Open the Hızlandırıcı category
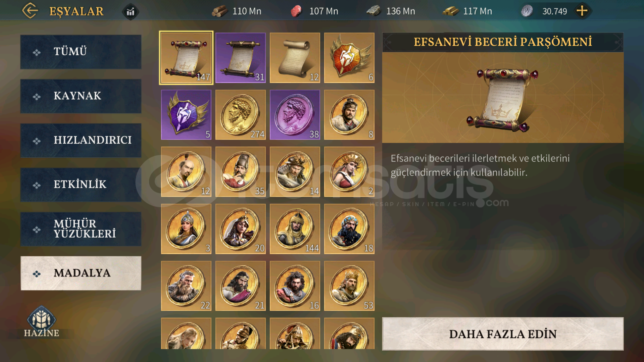The height and width of the screenshot is (362, 644). (81, 140)
